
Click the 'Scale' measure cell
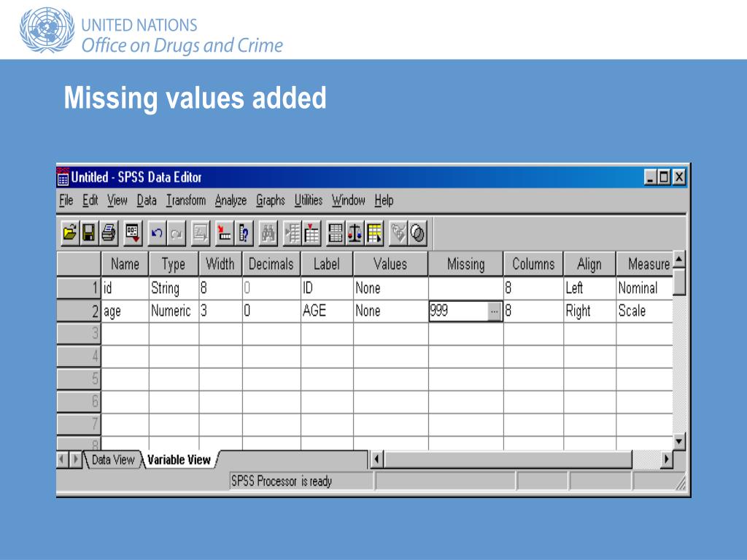[644, 311]
